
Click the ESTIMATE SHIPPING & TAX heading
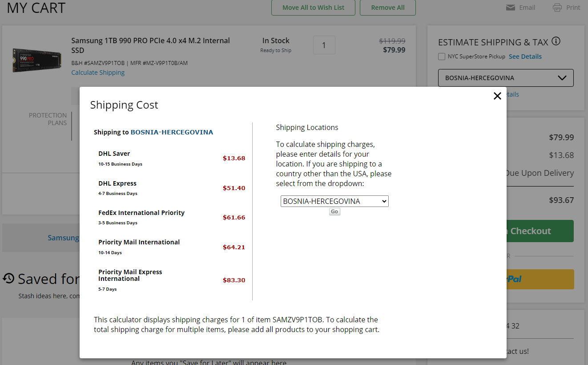click(x=493, y=42)
